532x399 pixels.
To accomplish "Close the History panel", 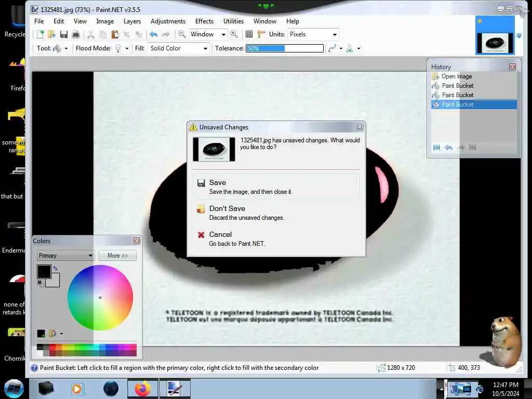I will point(512,67).
